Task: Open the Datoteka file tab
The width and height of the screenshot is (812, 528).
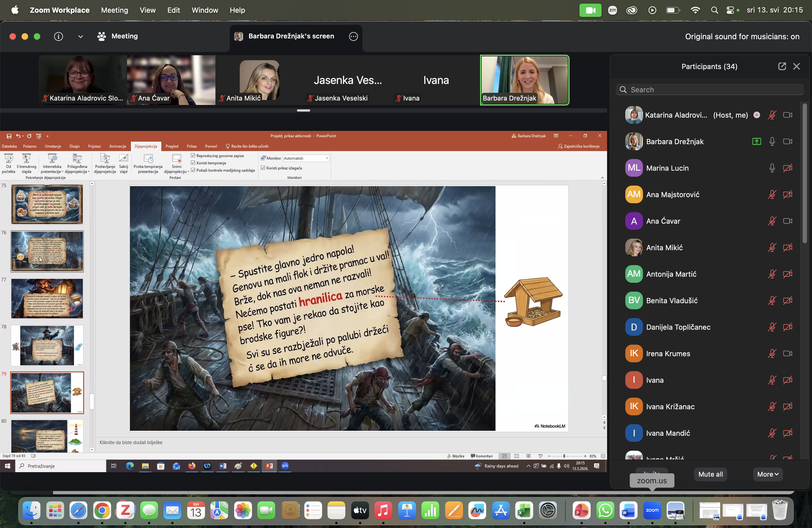Action: tap(9, 146)
